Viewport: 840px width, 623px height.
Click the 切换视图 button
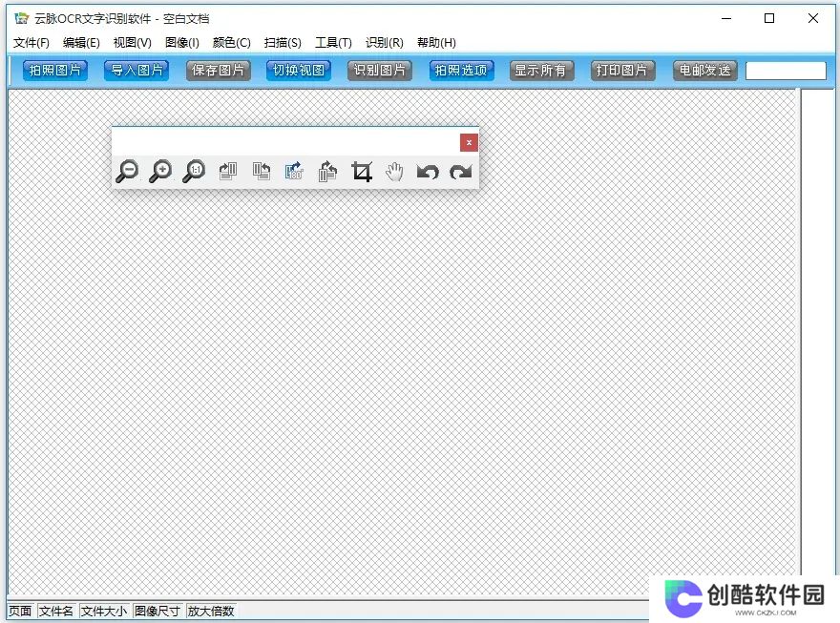[x=299, y=71]
